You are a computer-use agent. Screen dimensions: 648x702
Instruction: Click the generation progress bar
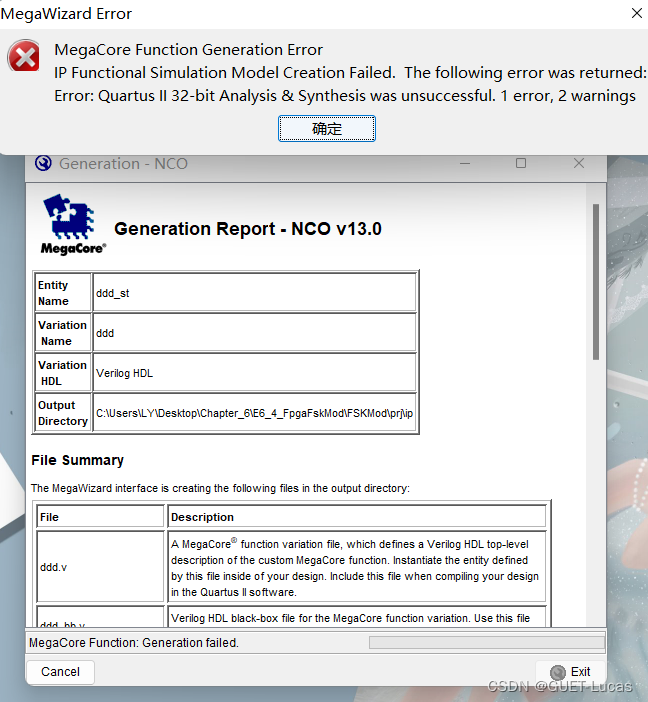click(x=486, y=643)
